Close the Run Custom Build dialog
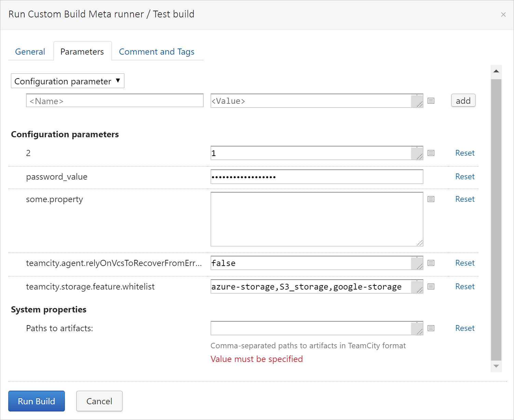Screen dimensions: 514x420 503,14
